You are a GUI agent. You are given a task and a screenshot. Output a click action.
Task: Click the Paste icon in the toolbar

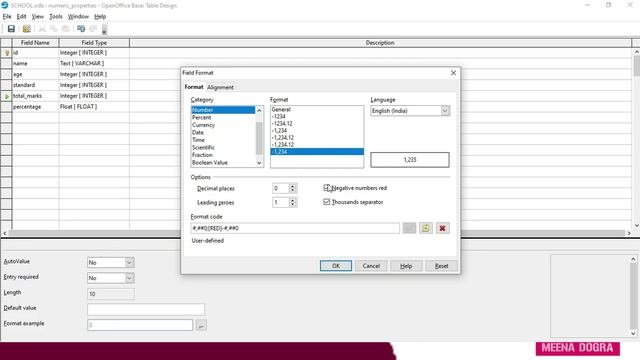tap(65, 29)
